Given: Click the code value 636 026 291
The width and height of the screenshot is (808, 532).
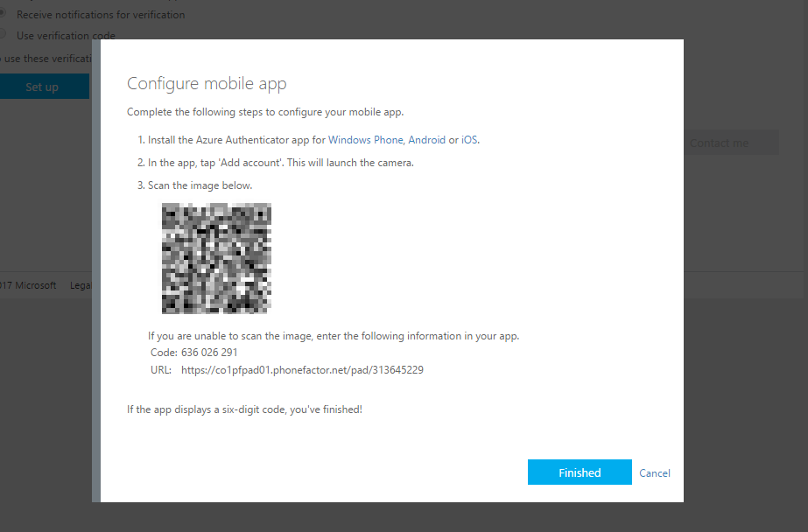Looking at the screenshot, I should pos(209,353).
